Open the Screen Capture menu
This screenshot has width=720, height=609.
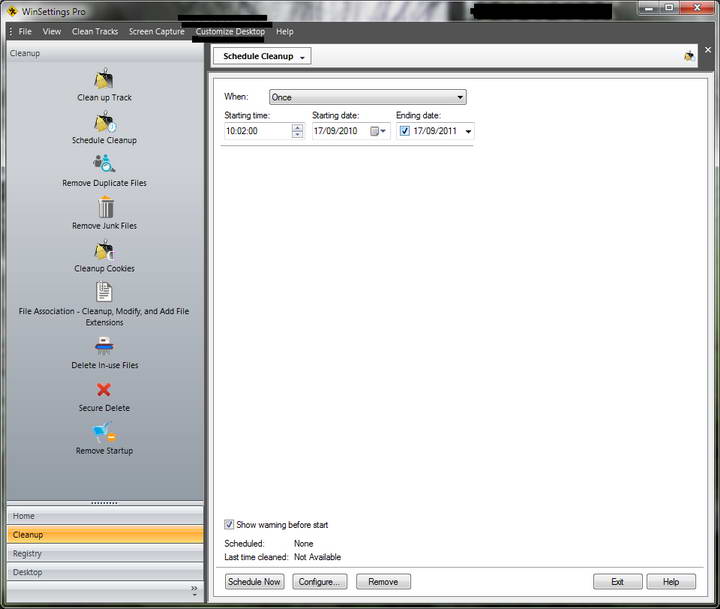157,32
